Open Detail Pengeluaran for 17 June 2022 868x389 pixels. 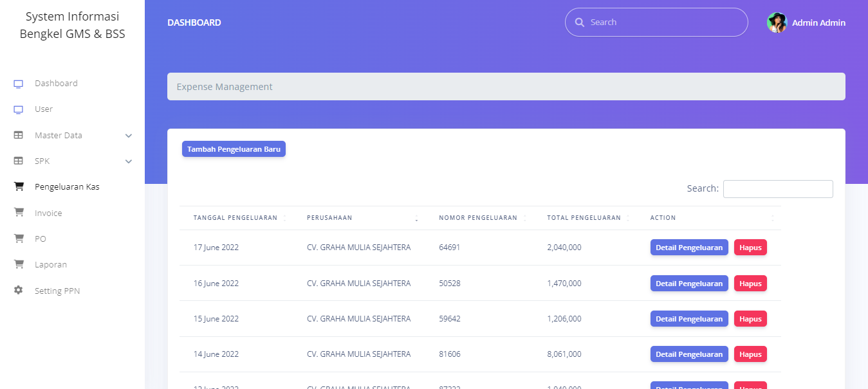point(688,248)
